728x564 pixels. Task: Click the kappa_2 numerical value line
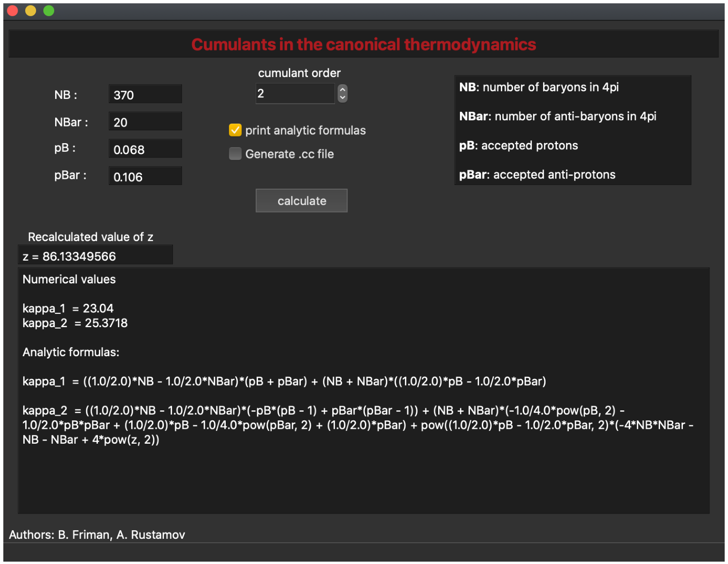75,323
